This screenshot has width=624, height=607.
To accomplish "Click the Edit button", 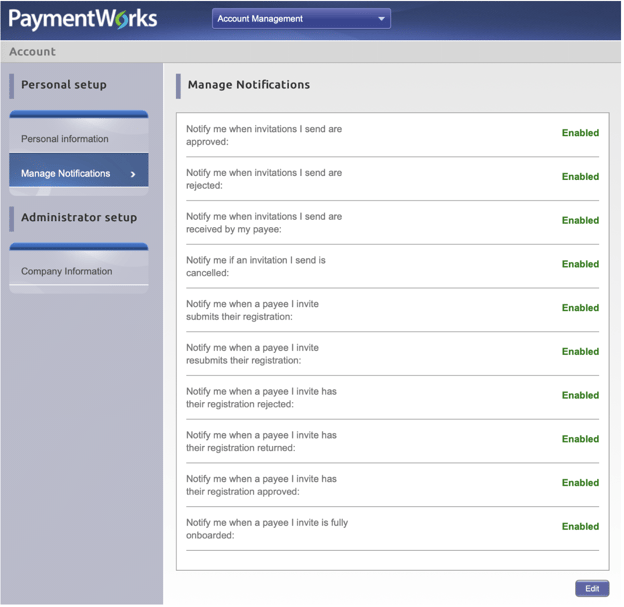I will (593, 589).
